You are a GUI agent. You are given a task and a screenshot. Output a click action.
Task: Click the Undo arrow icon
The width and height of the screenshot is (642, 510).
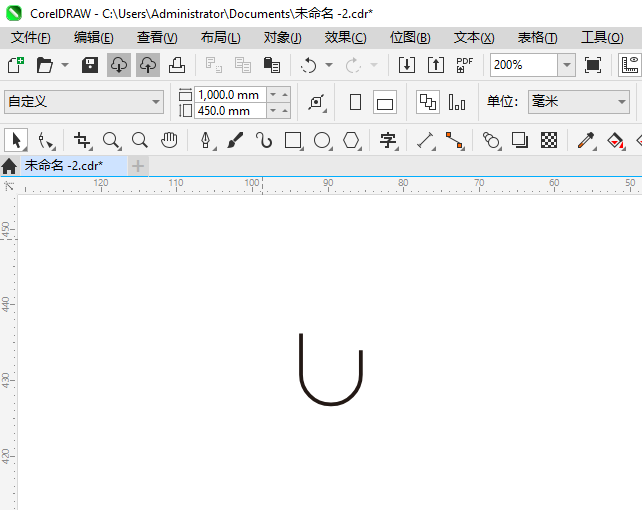tap(308, 65)
